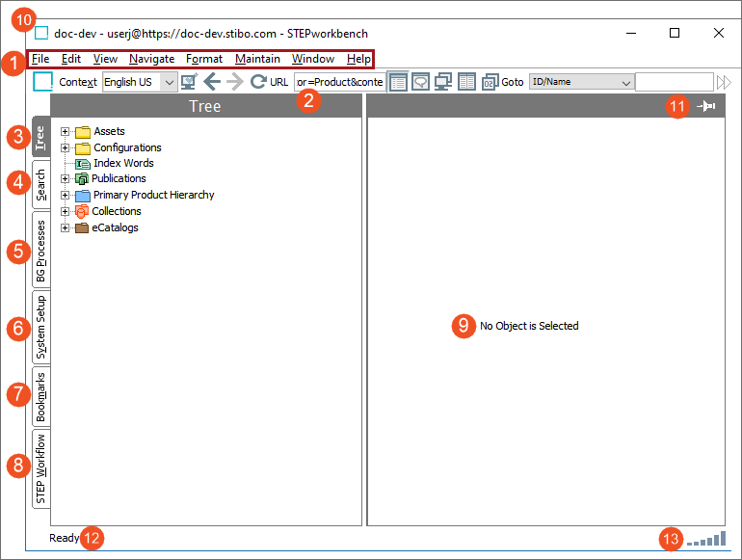
Task: Select the System Setup side tab
Action: (41, 327)
